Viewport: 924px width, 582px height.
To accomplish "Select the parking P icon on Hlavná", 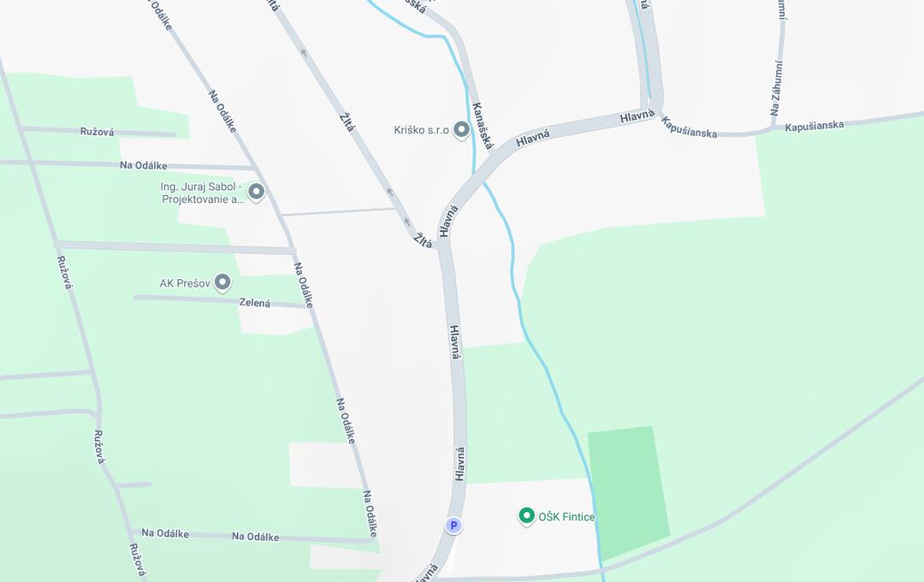I will (x=453, y=526).
